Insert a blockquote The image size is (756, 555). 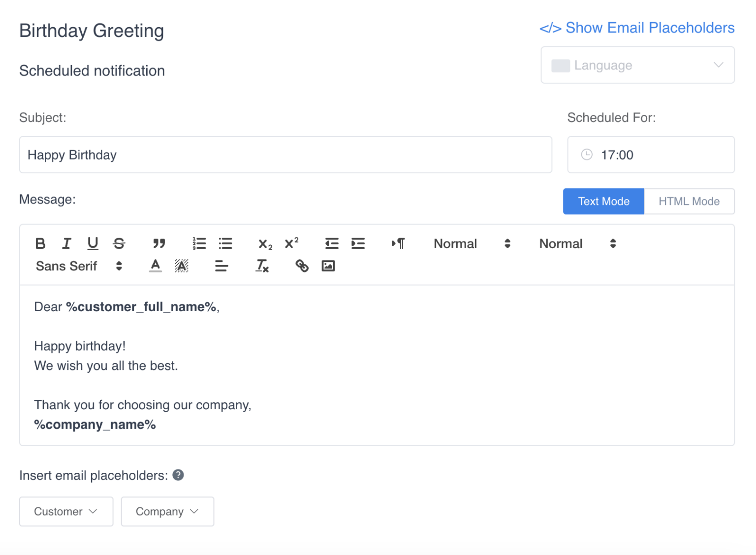[x=158, y=243]
